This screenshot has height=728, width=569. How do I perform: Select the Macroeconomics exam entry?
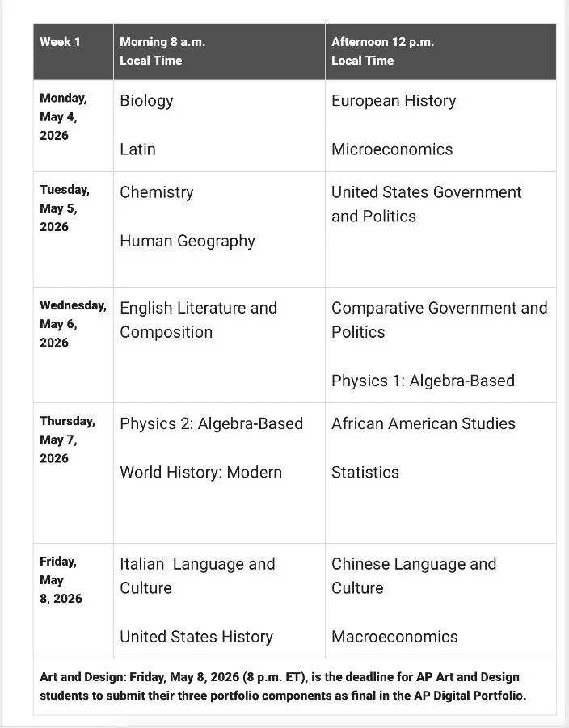(x=394, y=637)
